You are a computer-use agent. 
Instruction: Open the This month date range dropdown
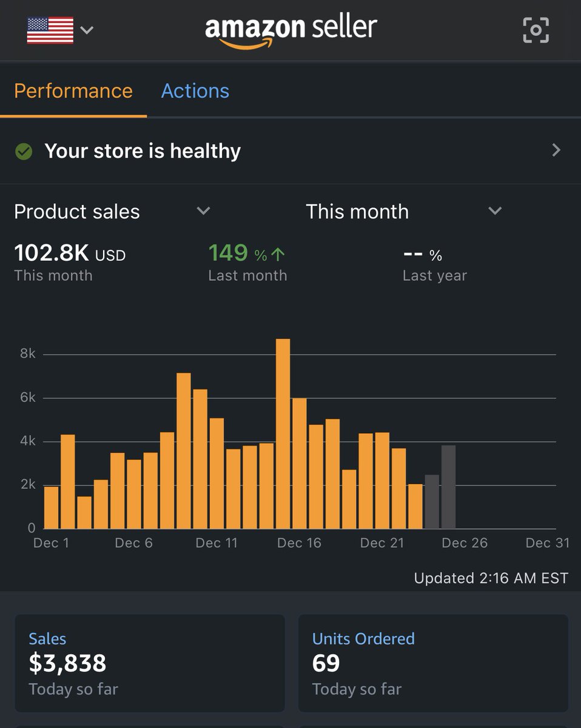pos(495,211)
